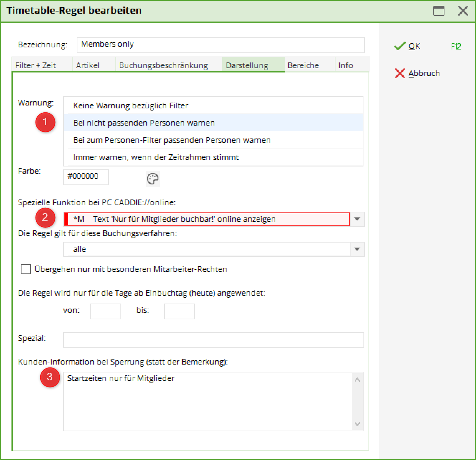Click the green OK checkmark icon

coord(400,46)
